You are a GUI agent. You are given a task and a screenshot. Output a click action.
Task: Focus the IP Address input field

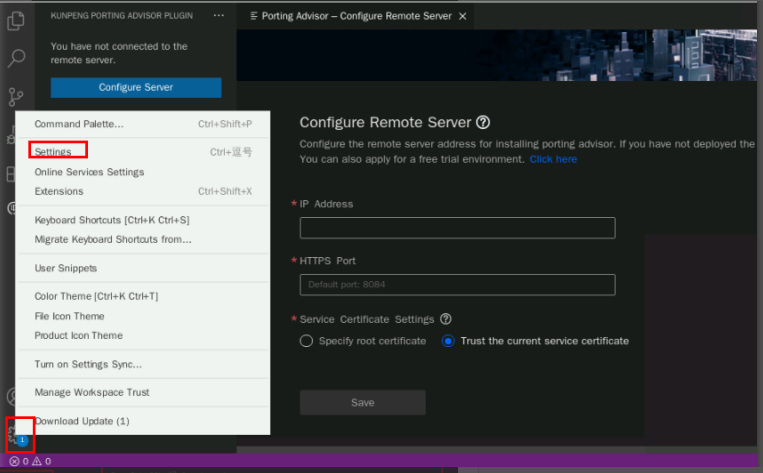click(457, 228)
